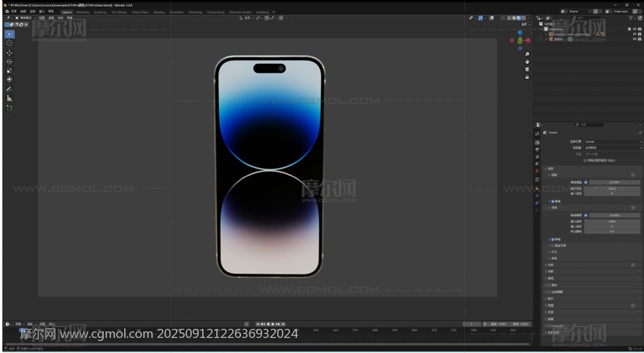Open the Geometry Nodes workspace tab
This screenshot has height=353, width=644.
click(240, 12)
